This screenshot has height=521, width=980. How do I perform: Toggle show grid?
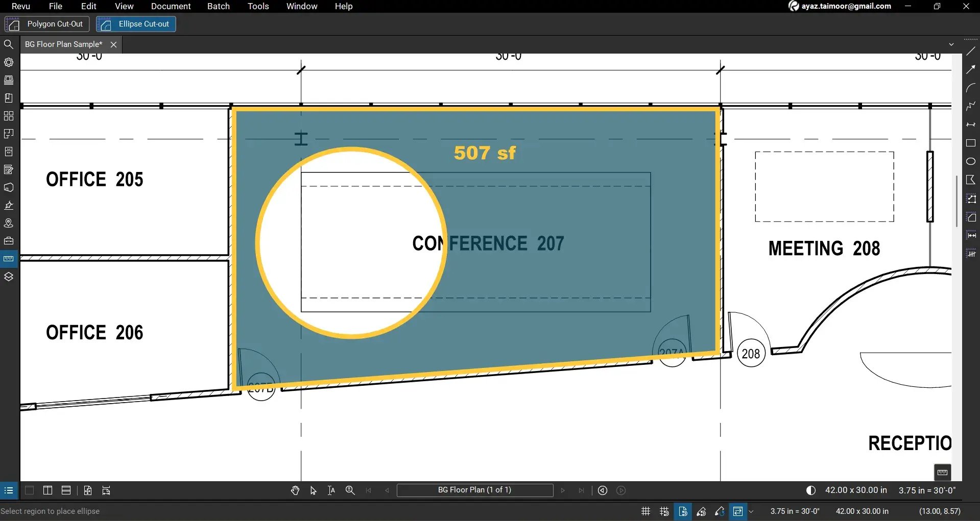coord(646,511)
